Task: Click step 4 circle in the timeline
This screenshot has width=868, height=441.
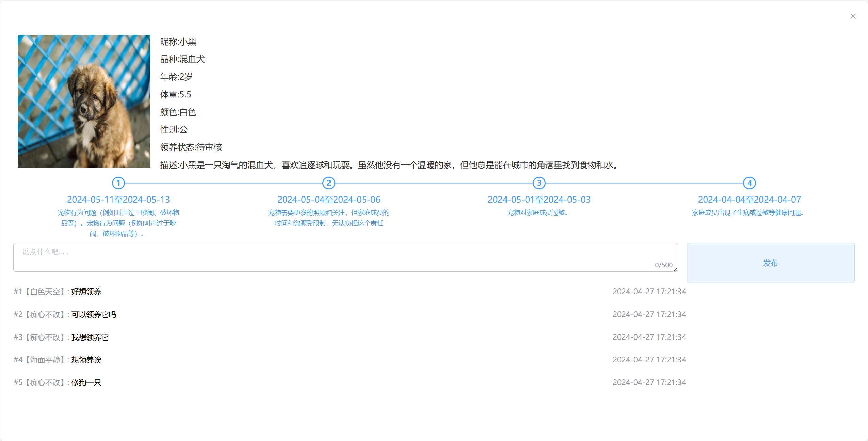Action: point(749,183)
